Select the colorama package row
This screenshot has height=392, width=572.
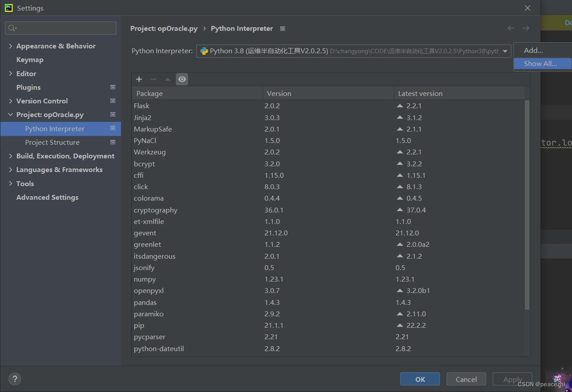[x=328, y=198]
